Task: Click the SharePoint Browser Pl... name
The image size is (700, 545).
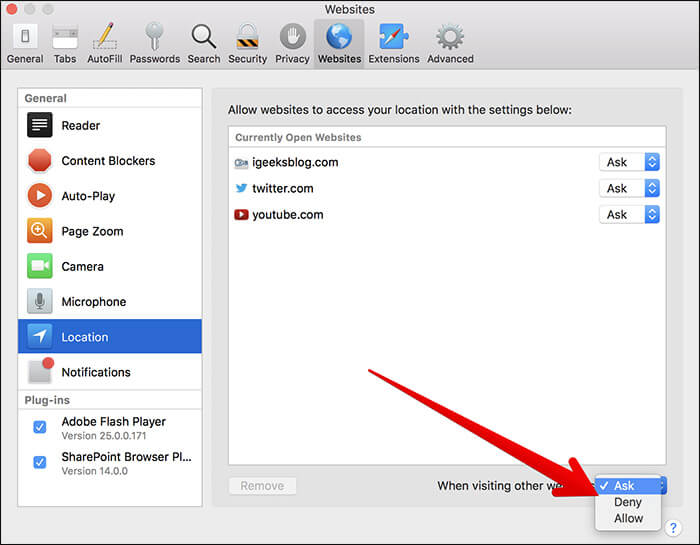Action: pyautogui.click(x=126, y=457)
